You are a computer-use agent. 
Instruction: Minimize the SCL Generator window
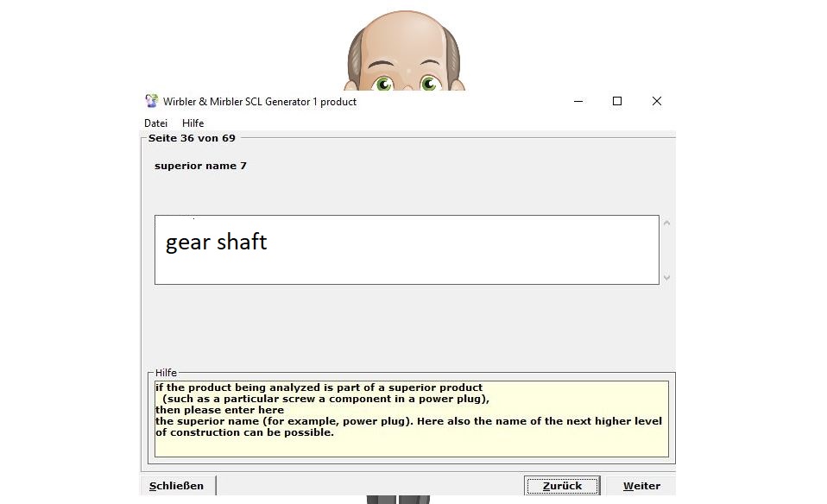click(x=577, y=101)
